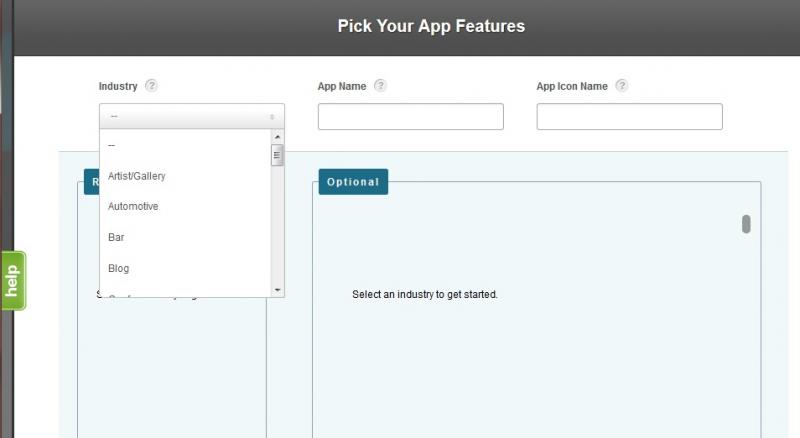Click the help icon beside App Icon Name

[621, 85]
